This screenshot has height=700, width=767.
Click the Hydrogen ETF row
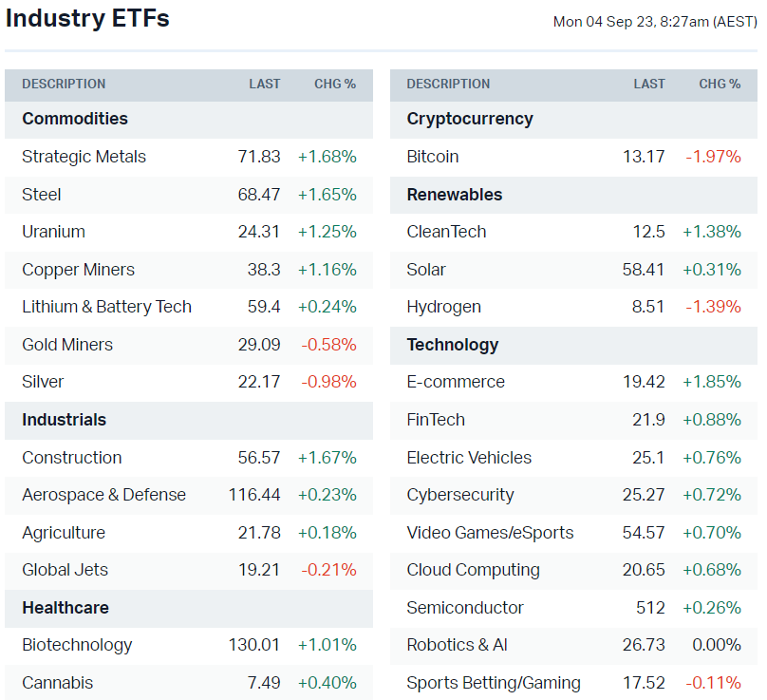coord(443,307)
